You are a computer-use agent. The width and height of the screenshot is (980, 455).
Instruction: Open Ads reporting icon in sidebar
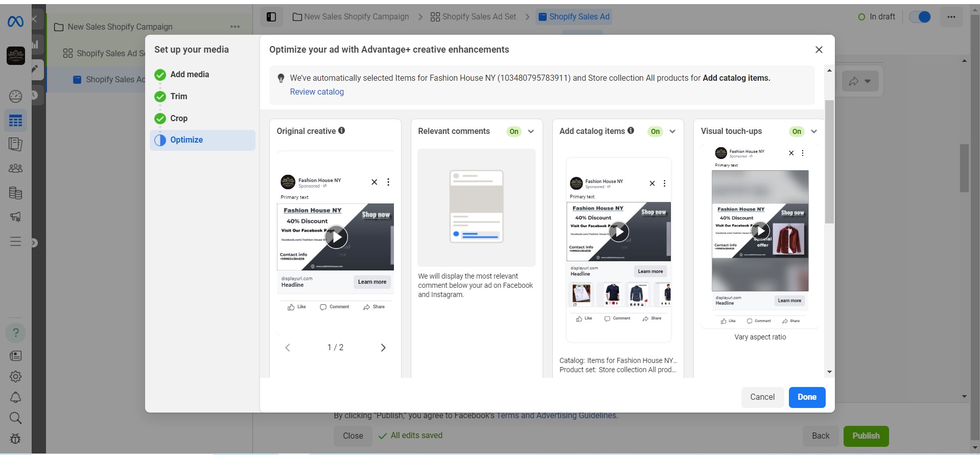16,144
